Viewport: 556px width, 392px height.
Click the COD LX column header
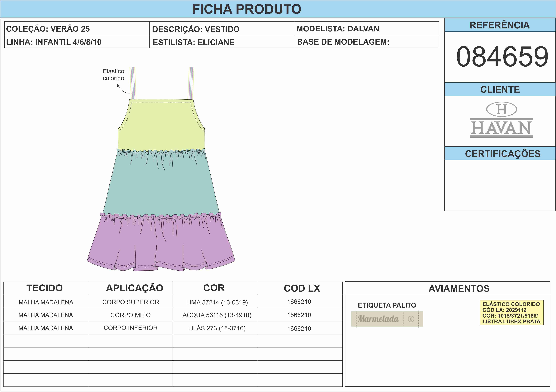(x=302, y=288)
